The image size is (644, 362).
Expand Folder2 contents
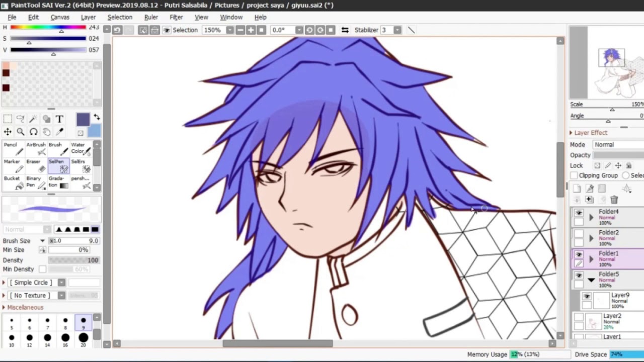[591, 238]
